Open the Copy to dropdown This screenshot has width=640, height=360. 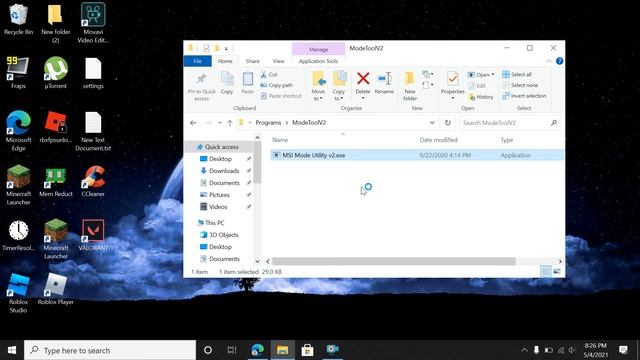pyautogui.click(x=338, y=86)
